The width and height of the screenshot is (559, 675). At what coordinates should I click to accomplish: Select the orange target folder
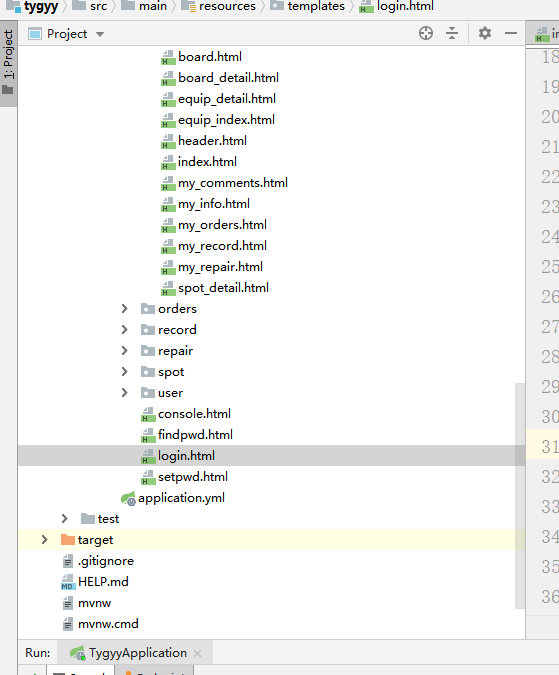coord(86,540)
